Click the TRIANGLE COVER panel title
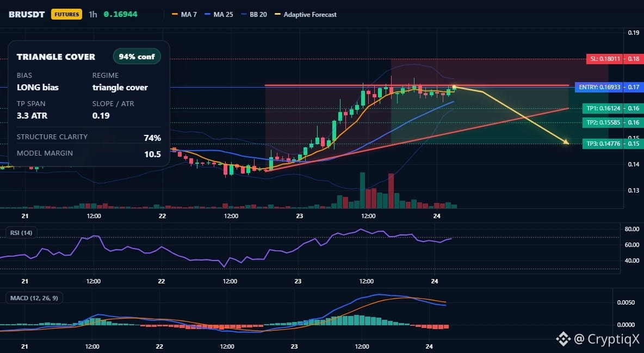 point(56,57)
